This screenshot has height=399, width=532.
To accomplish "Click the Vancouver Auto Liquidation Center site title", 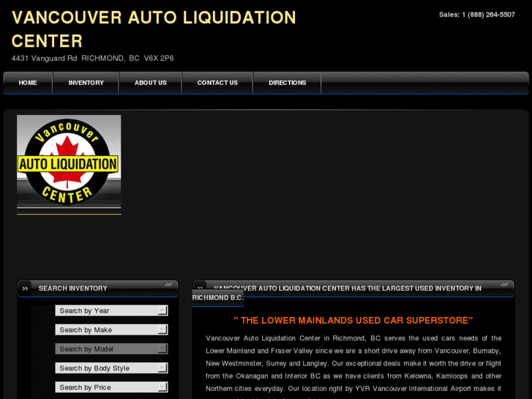I will pyautogui.click(x=154, y=29).
